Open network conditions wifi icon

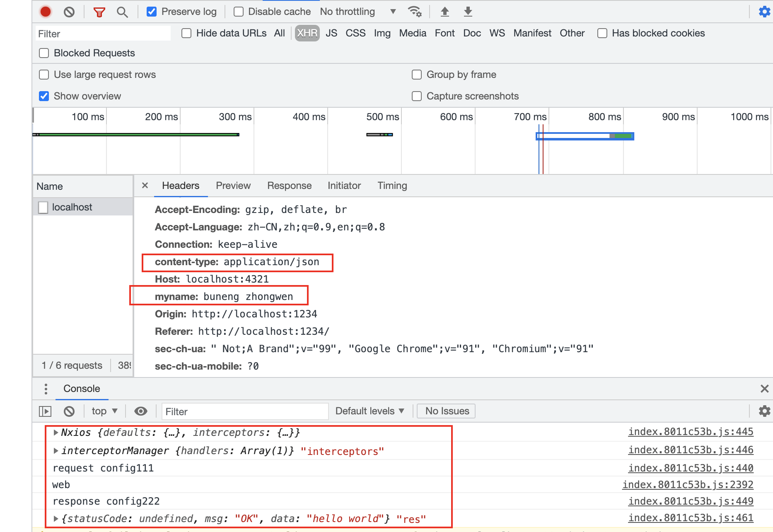[415, 12]
